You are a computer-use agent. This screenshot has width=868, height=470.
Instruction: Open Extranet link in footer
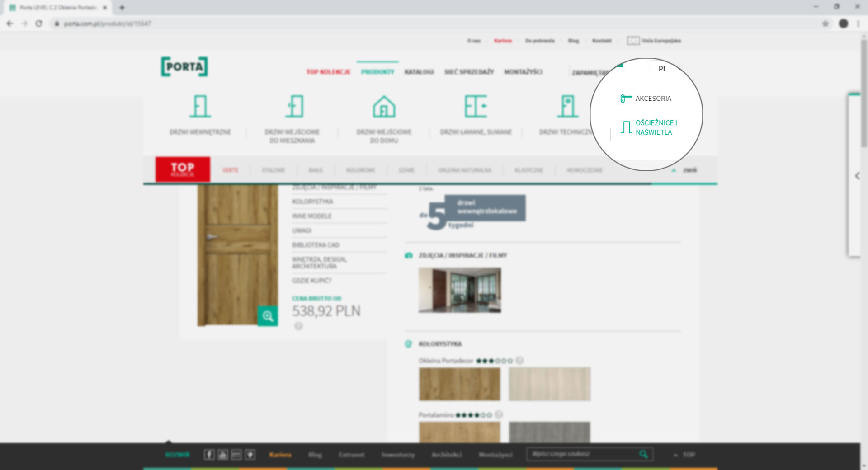[x=351, y=455]
